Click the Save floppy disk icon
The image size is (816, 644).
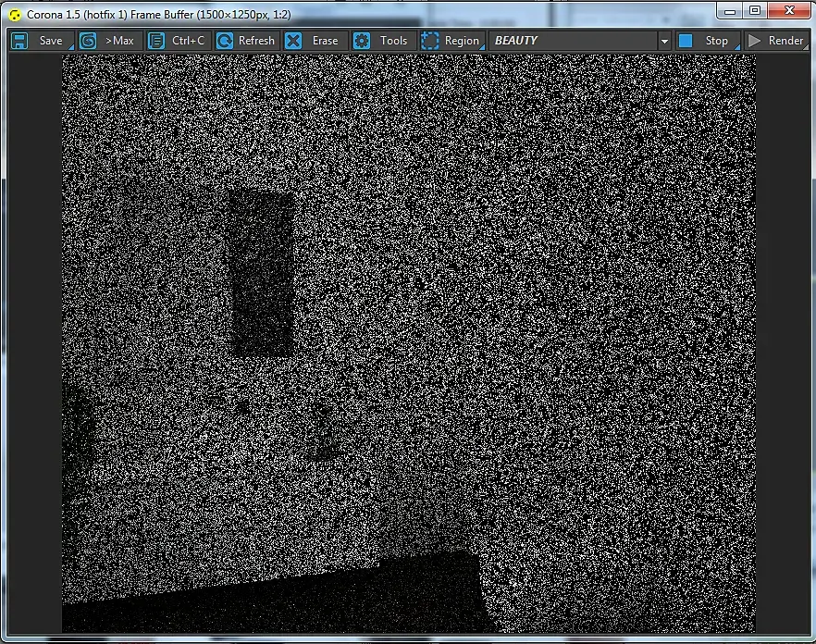[x=19, y=41]
